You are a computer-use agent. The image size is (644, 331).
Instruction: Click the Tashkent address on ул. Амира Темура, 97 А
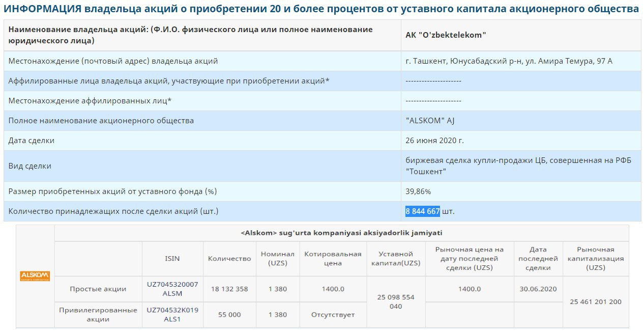tap(509, 61)
